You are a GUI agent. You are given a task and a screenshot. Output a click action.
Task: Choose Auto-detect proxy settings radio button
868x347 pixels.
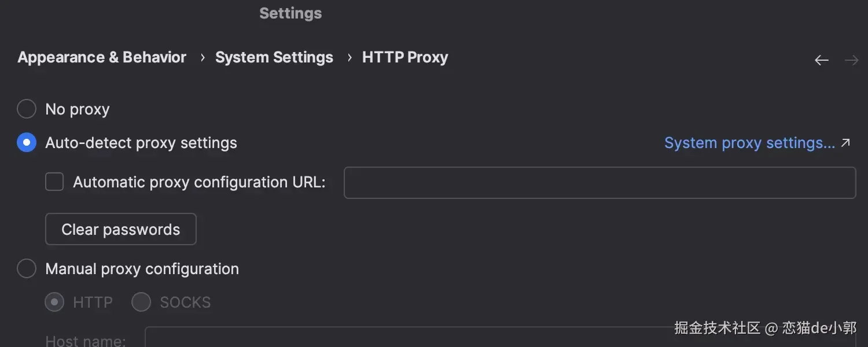[27, 143]
